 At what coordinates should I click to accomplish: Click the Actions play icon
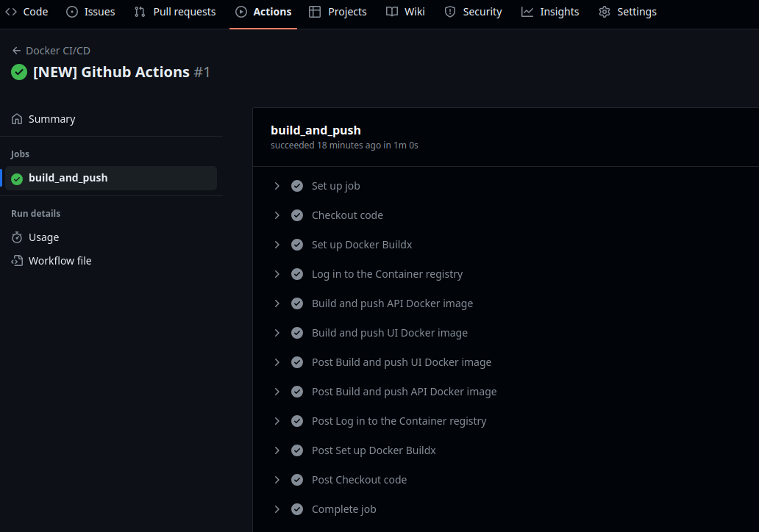pos(241,12)
